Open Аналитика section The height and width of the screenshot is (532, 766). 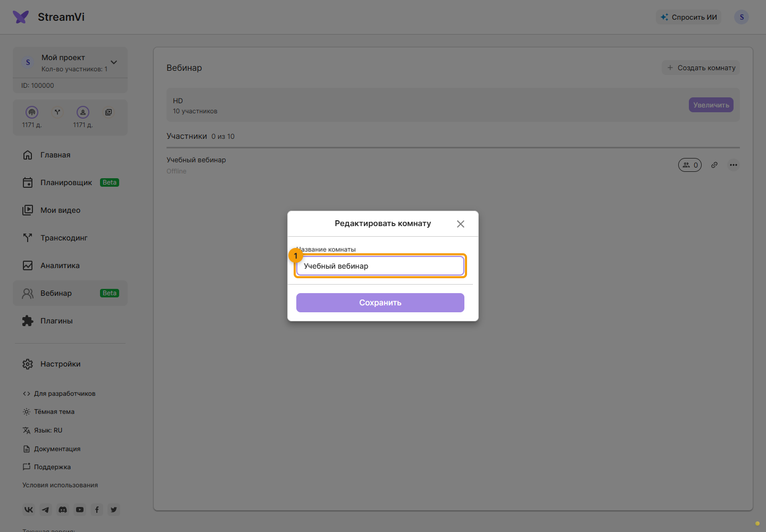70,265
